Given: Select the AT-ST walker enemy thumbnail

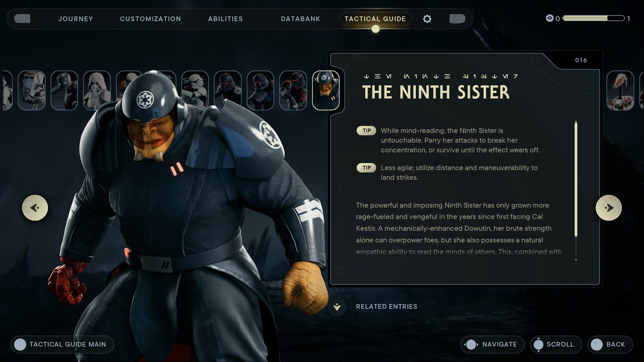Looking at the screenshot, I should 32,90.
